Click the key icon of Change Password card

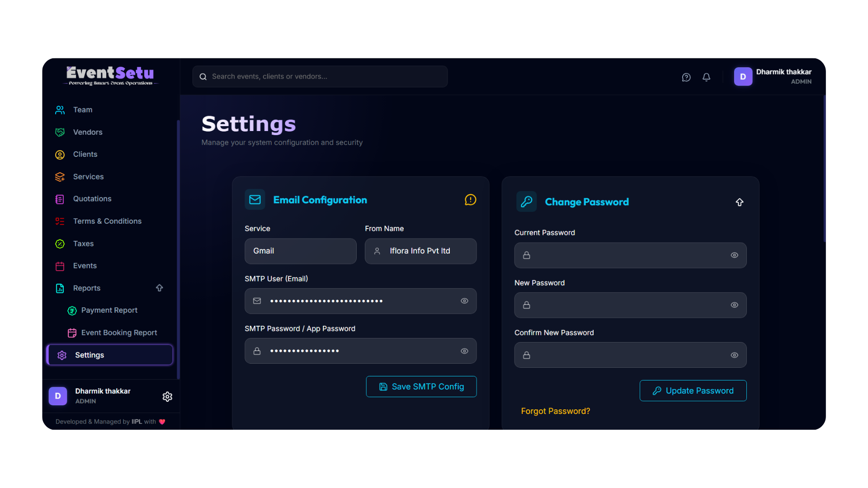click(x=526, y=202)
